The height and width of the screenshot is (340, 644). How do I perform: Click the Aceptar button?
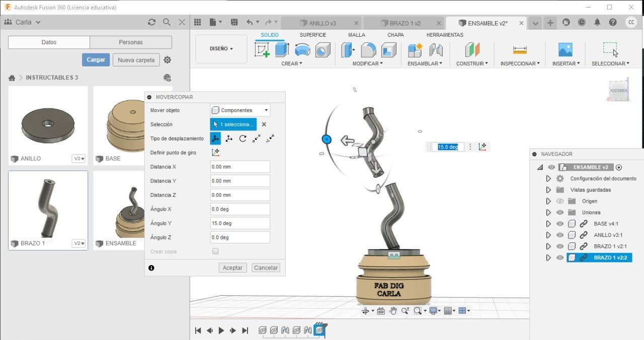click(232, 268)
